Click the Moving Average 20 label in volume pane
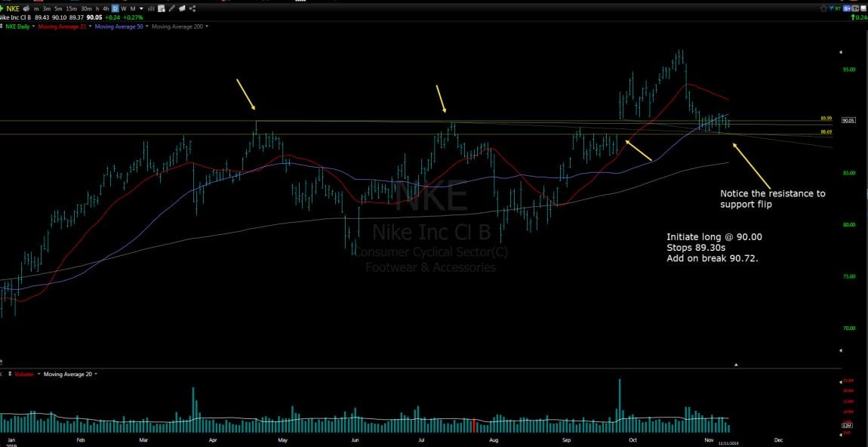Image resolution: width=868 pixels, height=447 pixels. coord(69,375)
